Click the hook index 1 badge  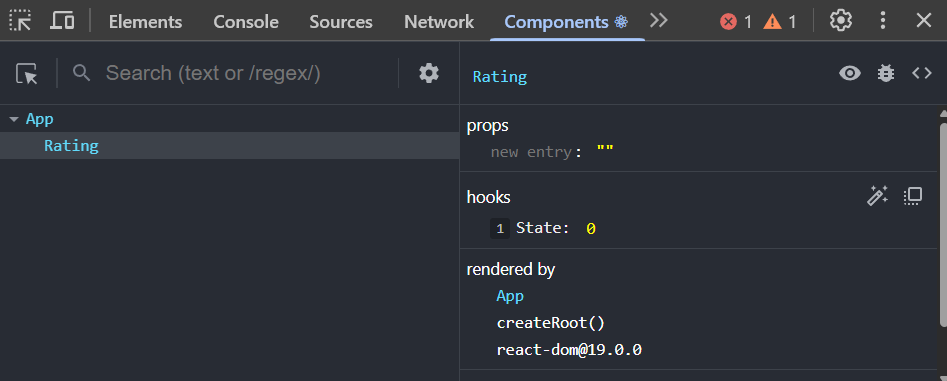click(x=499, y=229)
